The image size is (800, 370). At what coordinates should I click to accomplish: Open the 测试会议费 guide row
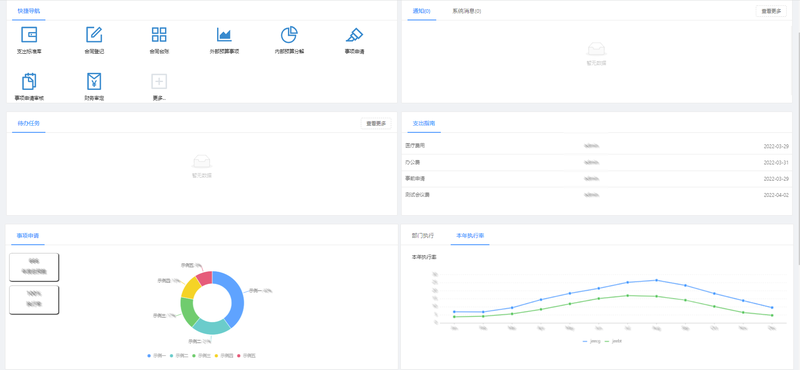(597, 195)
